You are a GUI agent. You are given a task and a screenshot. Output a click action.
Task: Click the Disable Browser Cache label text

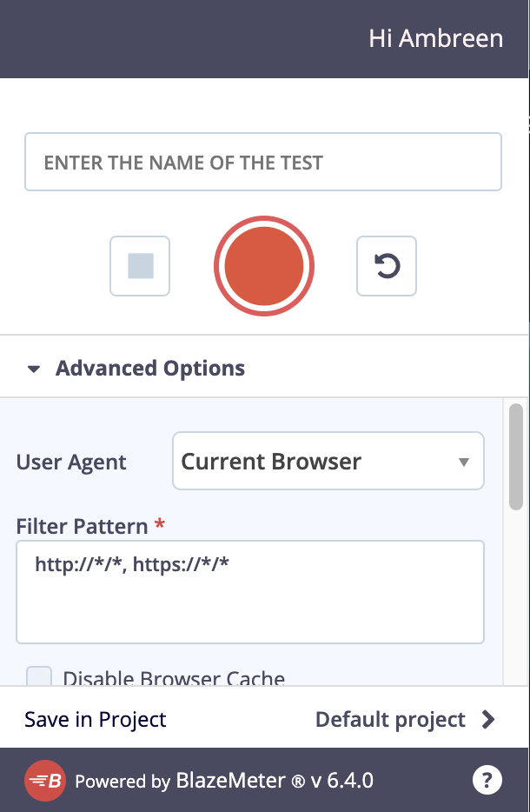(x=174, y=678)
